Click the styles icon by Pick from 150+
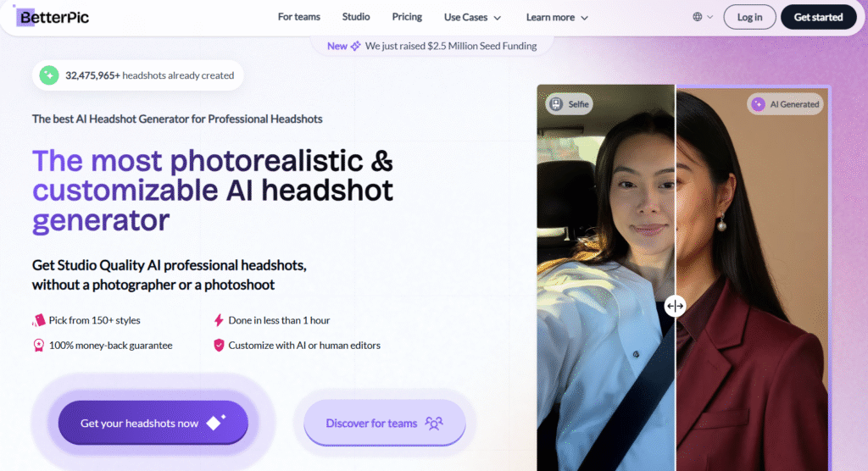The image size is (868, 471). coord(38,320)
